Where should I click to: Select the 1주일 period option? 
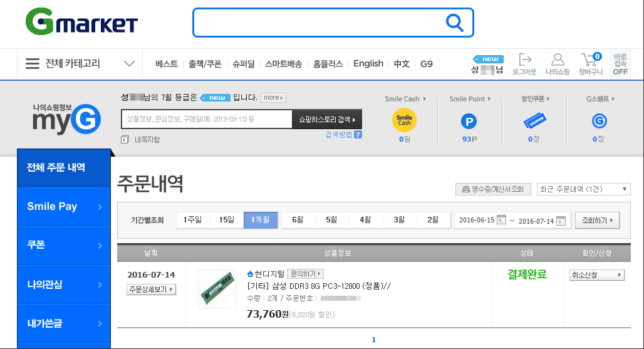193,220
